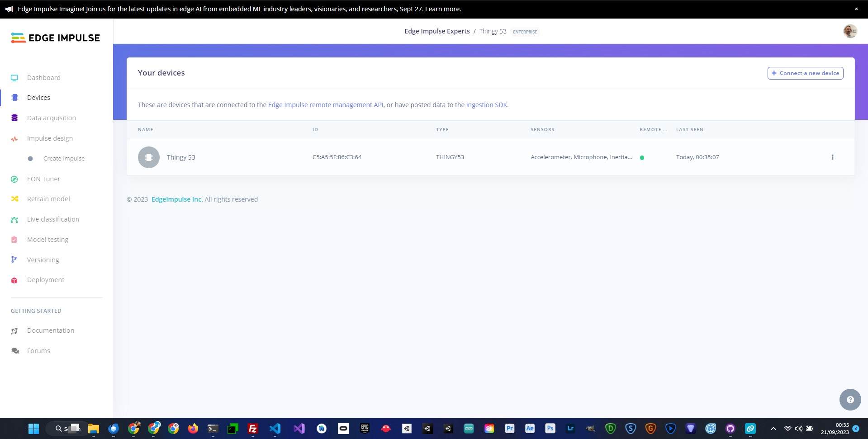Open Adobe Premiere Pro from taskbar
Viewport: 868px width, 439px height.
510,429
